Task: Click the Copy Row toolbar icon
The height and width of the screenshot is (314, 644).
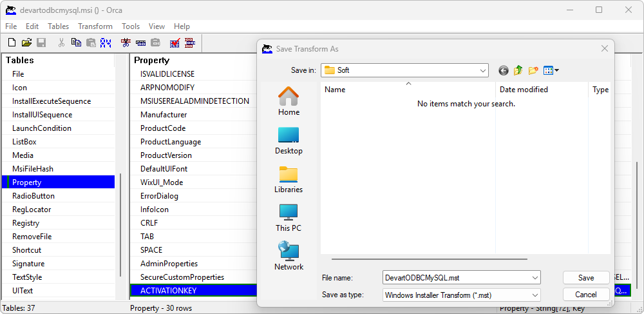Action: click(141, 43)
